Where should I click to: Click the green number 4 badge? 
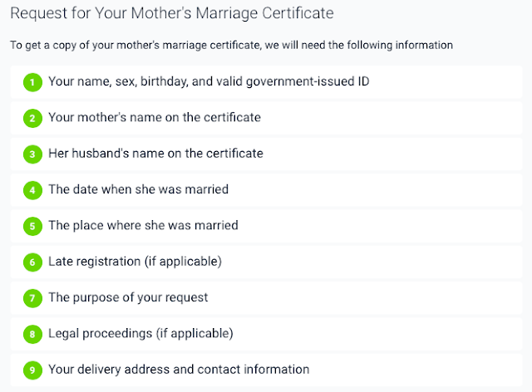pyautogui.click(x=32, y=190)
